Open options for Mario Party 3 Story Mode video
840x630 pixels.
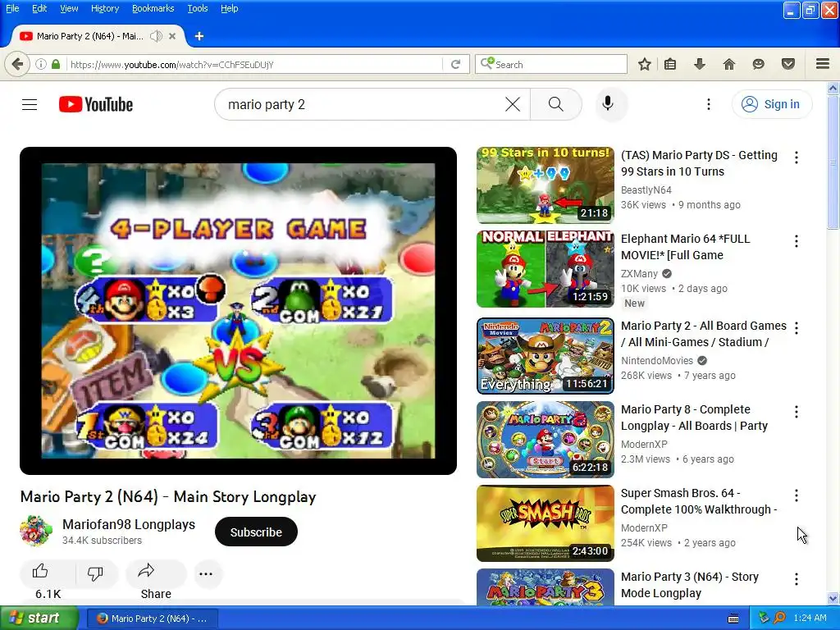(797, 579)
